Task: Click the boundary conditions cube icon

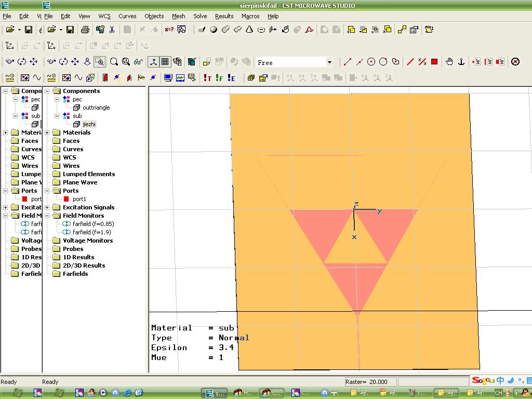Action: pyautogui.click(x=90, y=78)
